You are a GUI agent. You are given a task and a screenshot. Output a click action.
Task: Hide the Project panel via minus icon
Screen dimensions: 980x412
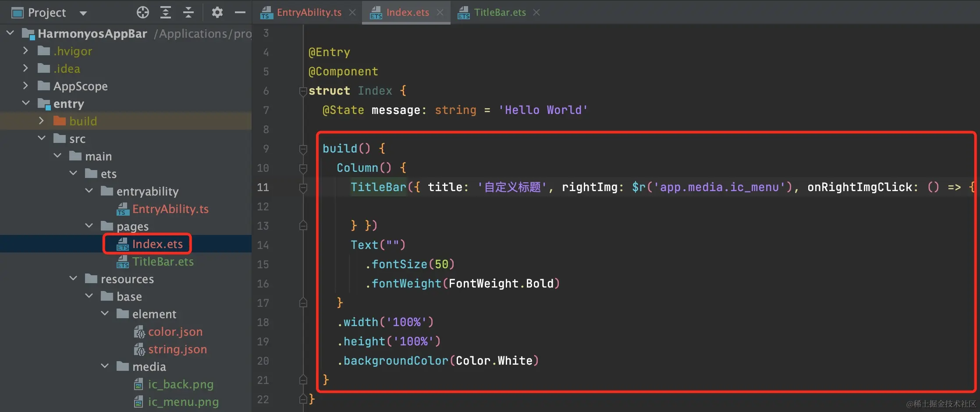240,12
